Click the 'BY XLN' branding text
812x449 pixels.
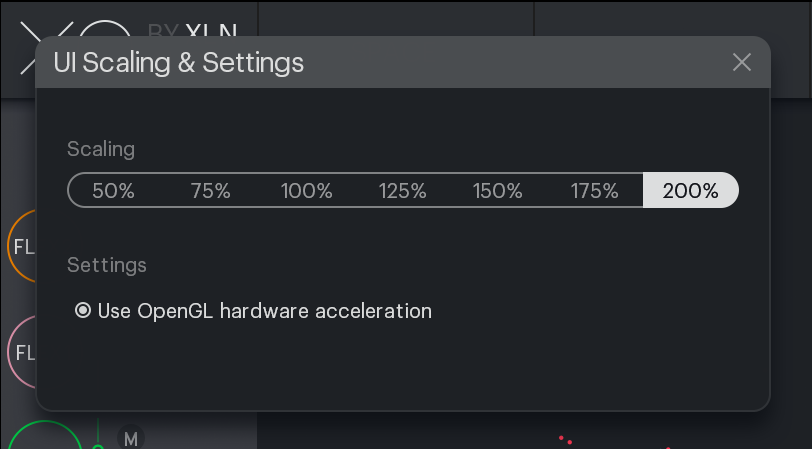click(x=193, y=30)
